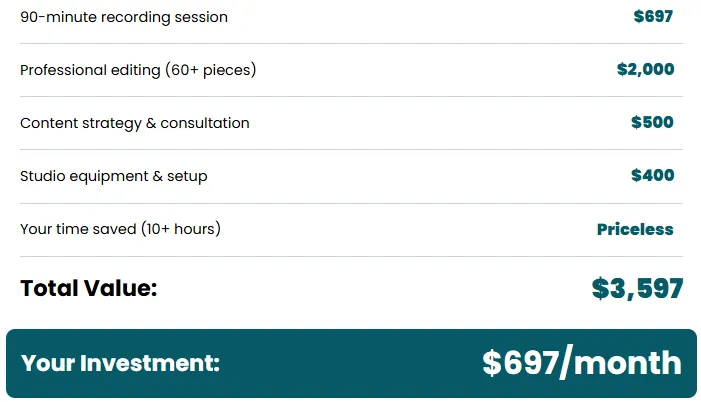Viewport: 701px width, 402px height.
Task: Select the $500 consultation value
Action: coord(652,122)
